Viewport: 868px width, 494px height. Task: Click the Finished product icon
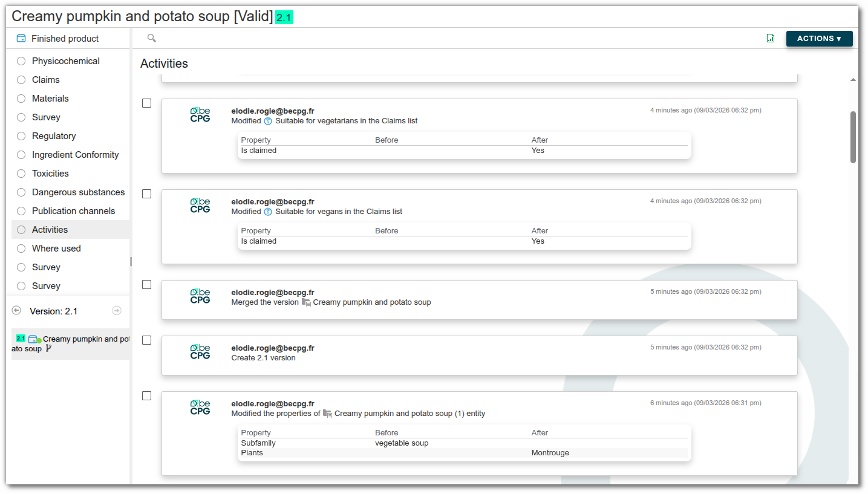click(x=21, y=38)
